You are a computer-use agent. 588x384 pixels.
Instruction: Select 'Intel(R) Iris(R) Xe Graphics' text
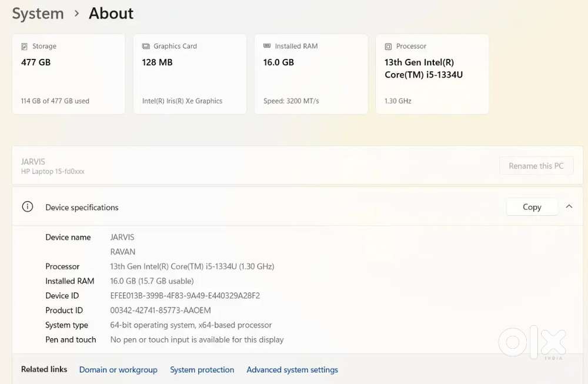[x=182, y=101]
